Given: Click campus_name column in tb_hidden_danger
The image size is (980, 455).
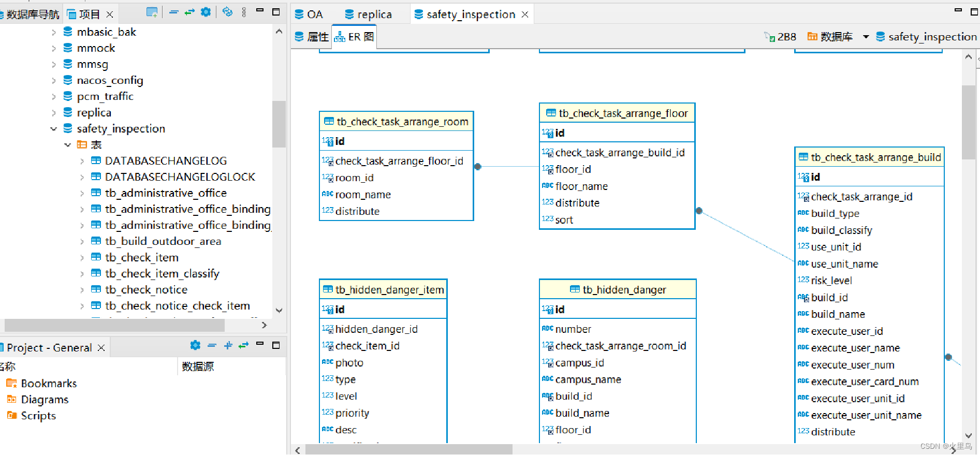Looking at the screenshot, I should tap(588, 379).
